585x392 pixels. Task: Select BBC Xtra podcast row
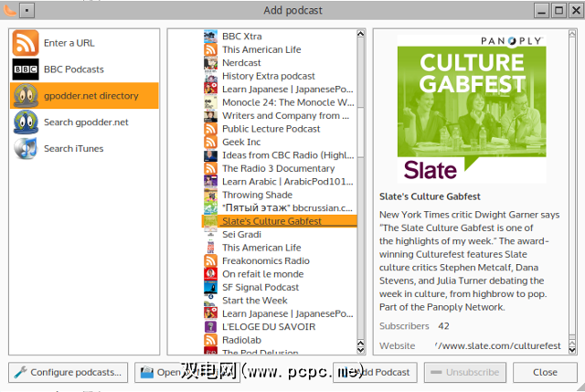point(280,37)
